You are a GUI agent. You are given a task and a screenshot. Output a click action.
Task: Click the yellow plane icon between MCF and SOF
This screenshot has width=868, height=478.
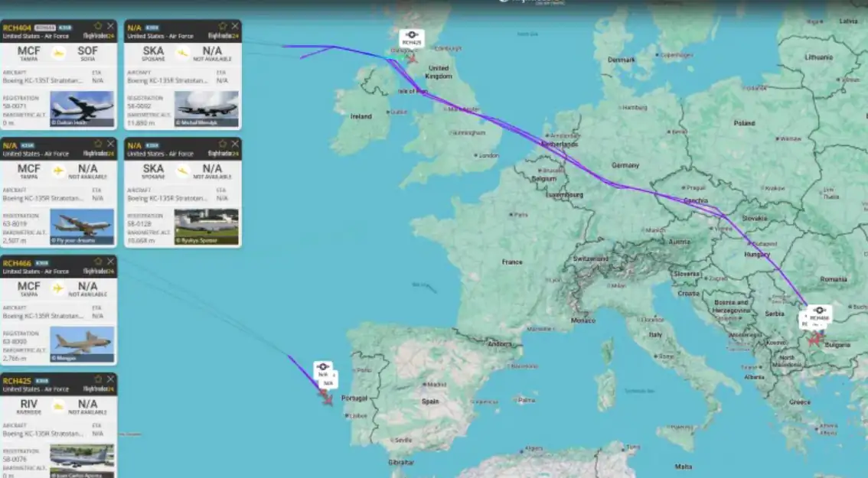tap(58, 53)
